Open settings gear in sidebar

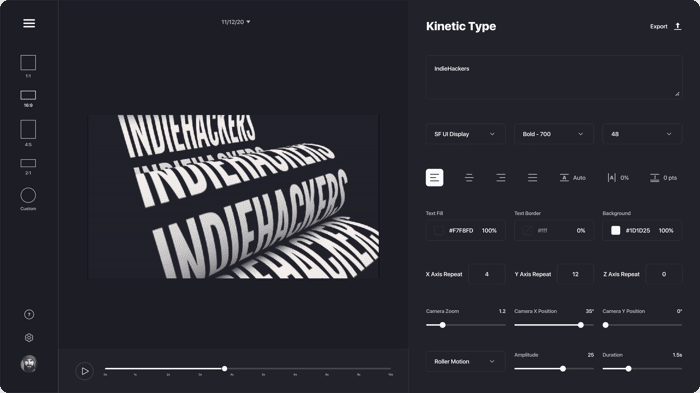(x=29, y=338)
